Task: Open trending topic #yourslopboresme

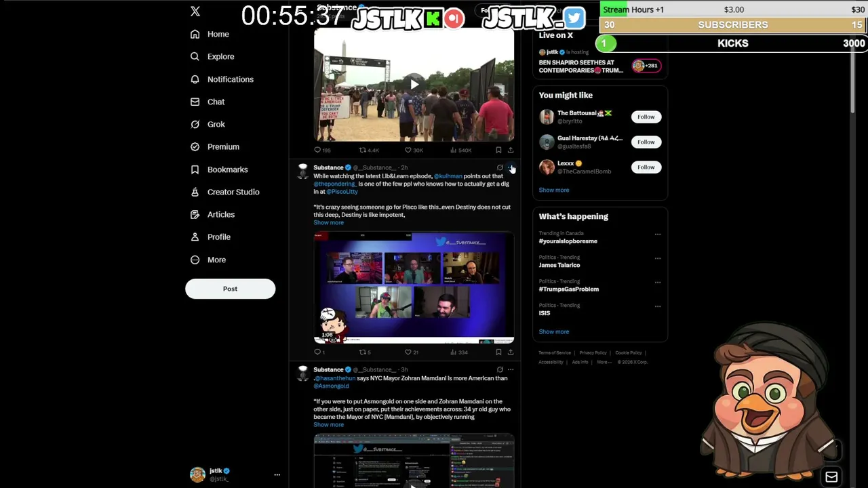Action: [568, 241]
